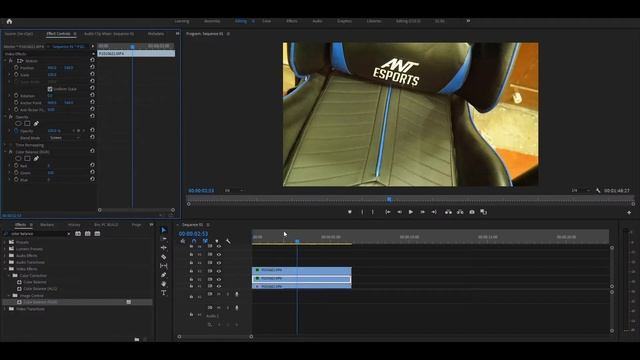Viewport: 640px width, 360px height.
Task: Toggle lock on top video track
Action: pos(191,246)
